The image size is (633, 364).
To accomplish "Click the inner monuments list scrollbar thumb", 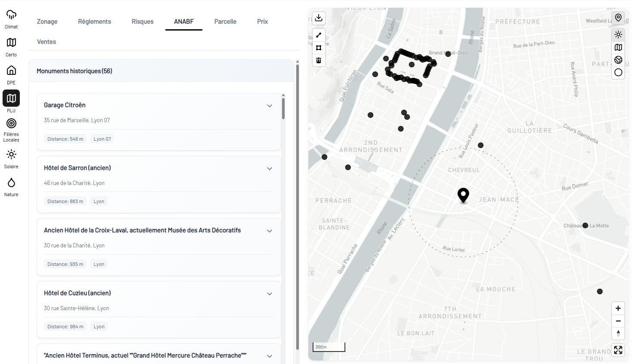I will [283, 108].
